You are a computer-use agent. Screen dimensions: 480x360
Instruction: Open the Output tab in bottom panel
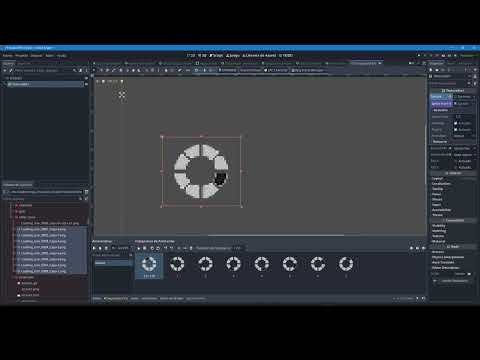(97, 299)
